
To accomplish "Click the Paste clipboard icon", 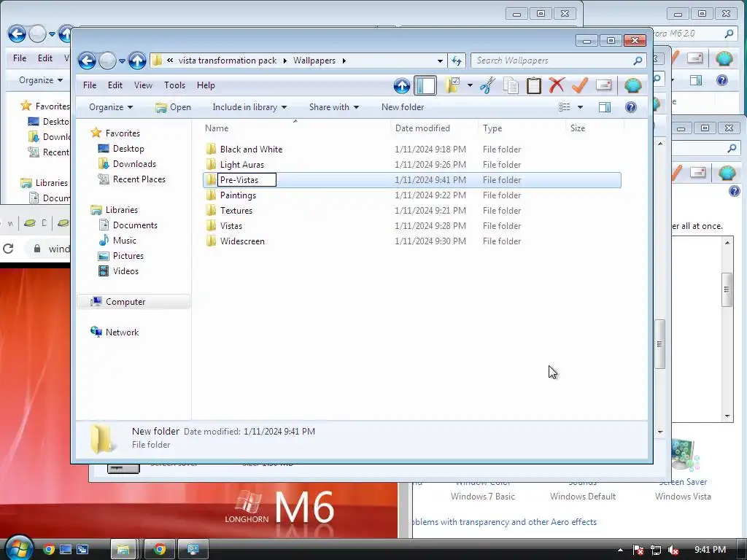I will click(533, 86).
